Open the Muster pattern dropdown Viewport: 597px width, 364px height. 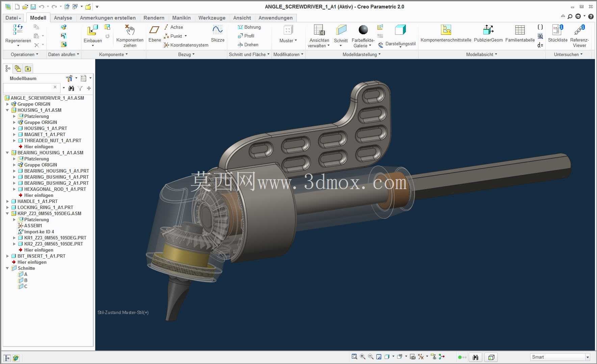pos(288,41)
